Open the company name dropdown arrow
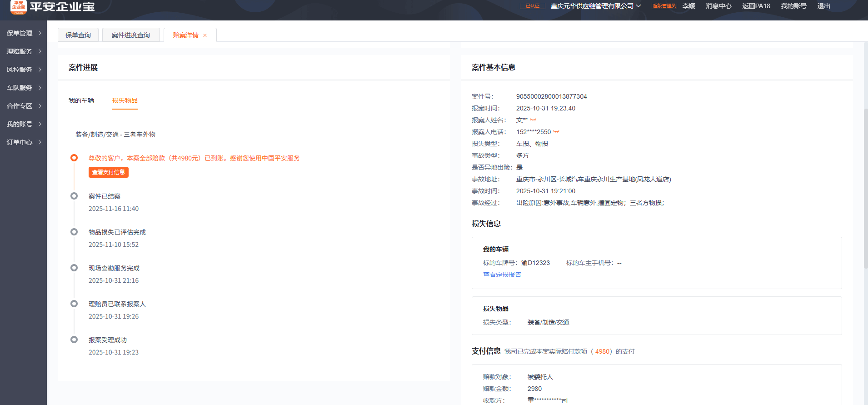Viewport: 868px width, 405px height. (639, 6)
